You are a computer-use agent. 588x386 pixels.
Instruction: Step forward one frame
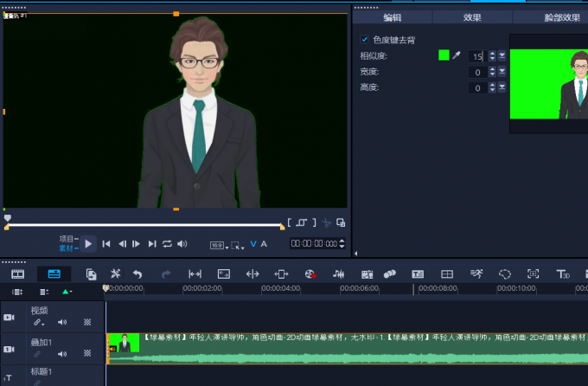pyautogui.click(x=136, y=244)
